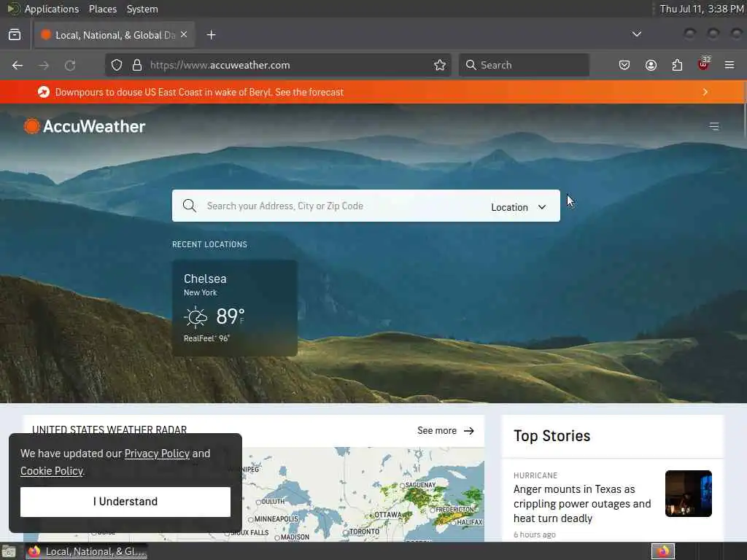Click the magnifier icon in location search
This screenshot has height=560, width=747.
click(189, 206)
